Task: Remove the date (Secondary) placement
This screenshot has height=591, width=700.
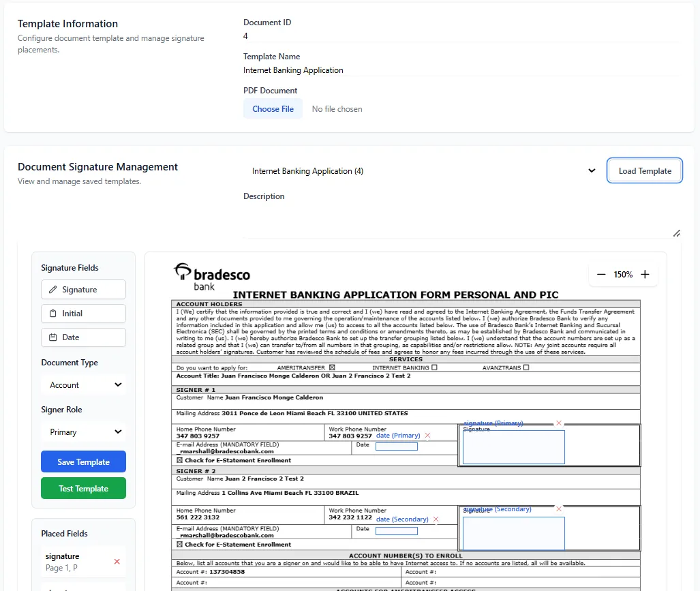Action: (x=436, y=519)
